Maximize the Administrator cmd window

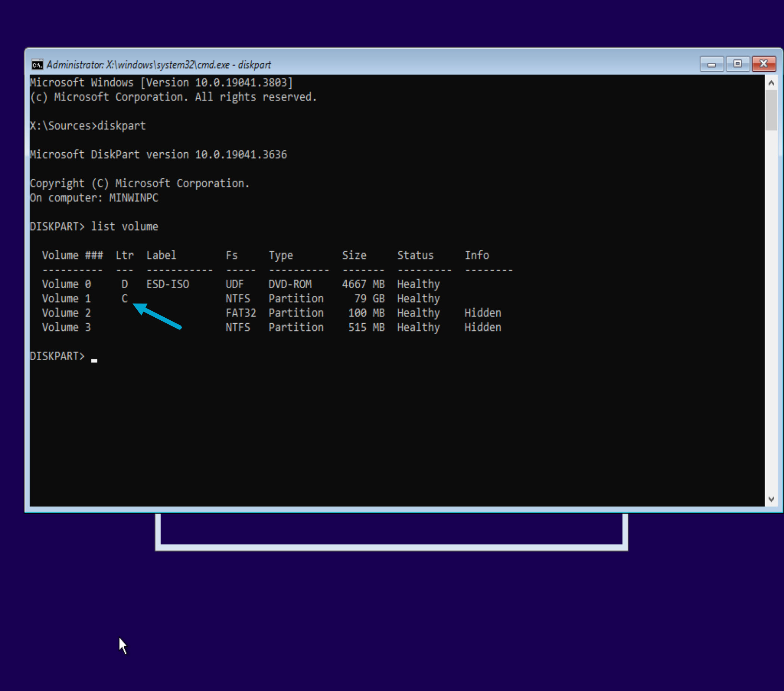pyautogui.click(x=737, y=64)
